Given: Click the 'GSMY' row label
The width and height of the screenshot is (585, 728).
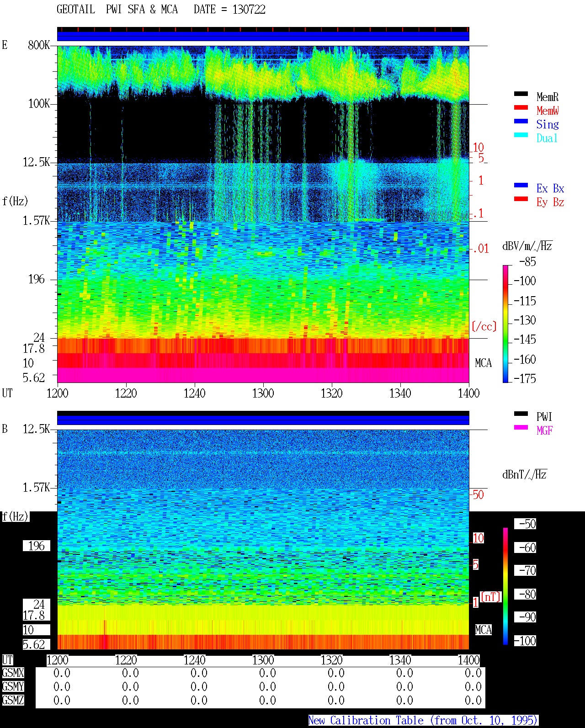Looking at the screenshot, I should click(13, 686).
